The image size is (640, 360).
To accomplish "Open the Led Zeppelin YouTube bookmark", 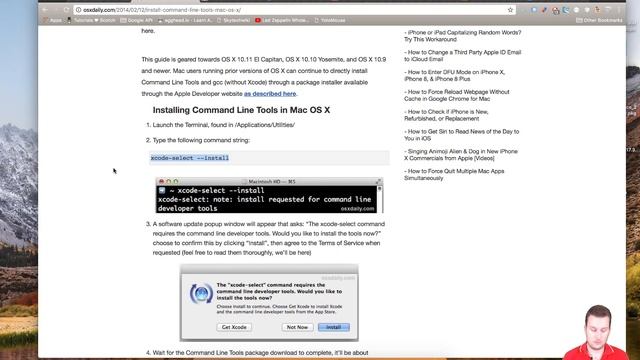I will click(282, 20).
